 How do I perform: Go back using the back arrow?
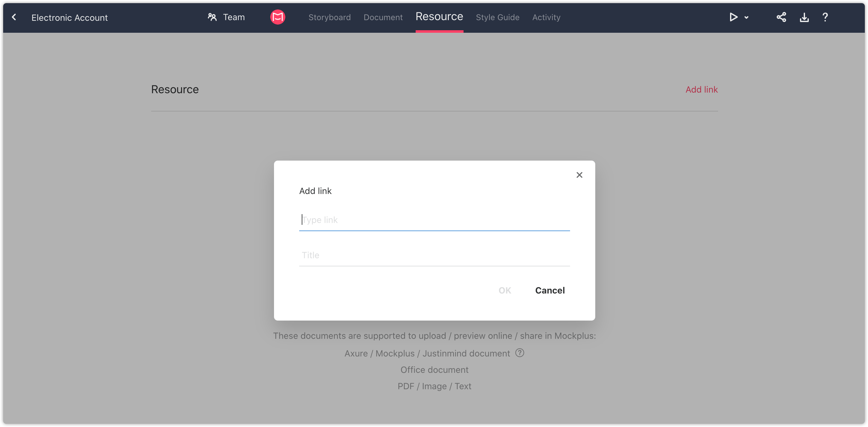[x=14, y=17]
